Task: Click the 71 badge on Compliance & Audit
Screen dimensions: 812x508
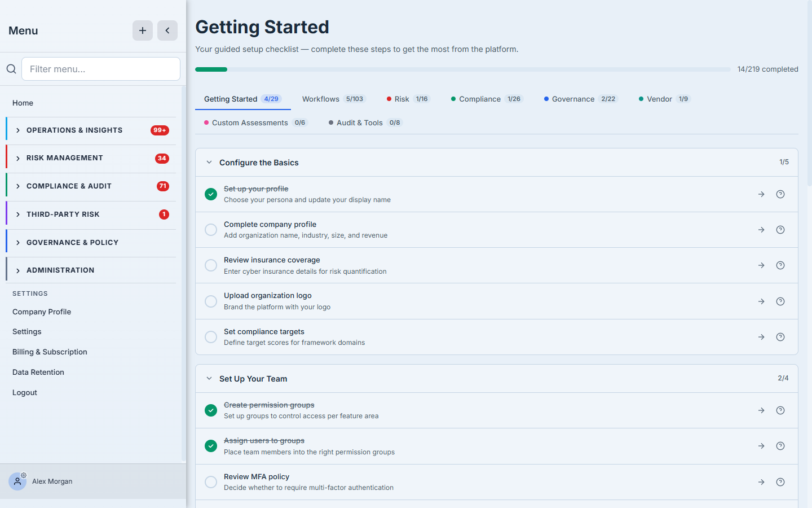Action: (x=163, y=186)
